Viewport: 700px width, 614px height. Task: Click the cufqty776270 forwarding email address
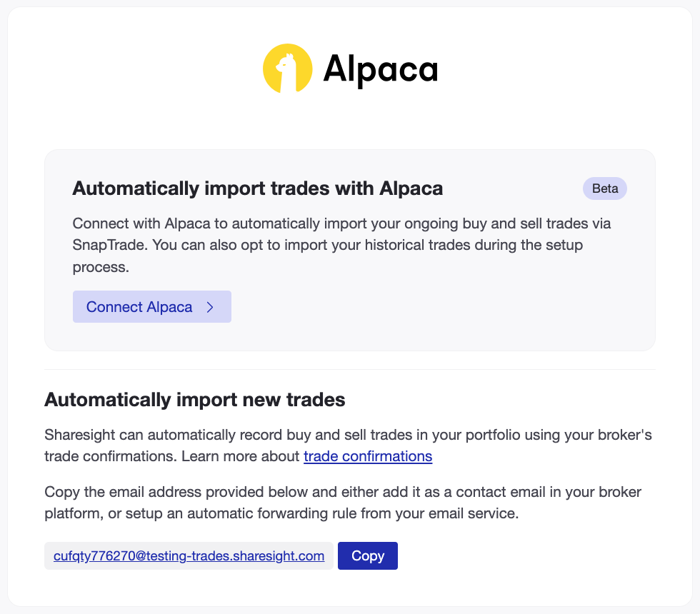[x=189, y=555]
